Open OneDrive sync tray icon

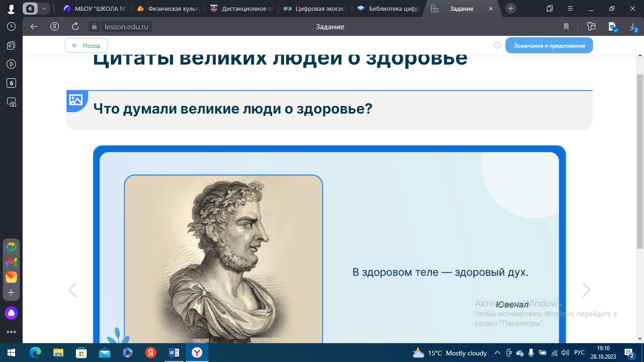pyautogui.click(x=520, y=353)
